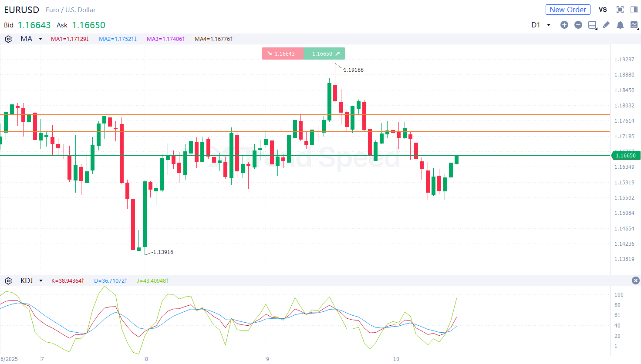641x364 pixels.
Task: Expand the KDJ indicator dropdown
Action: point(41,281)
